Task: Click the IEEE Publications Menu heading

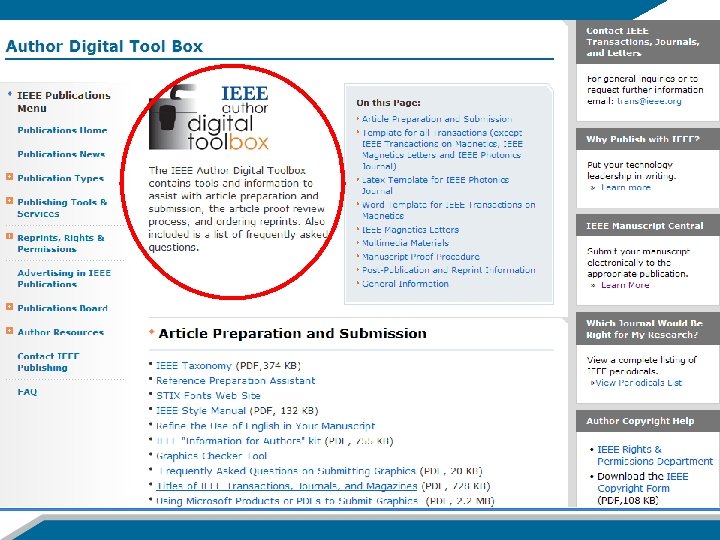Action: [x=64, y=102]
